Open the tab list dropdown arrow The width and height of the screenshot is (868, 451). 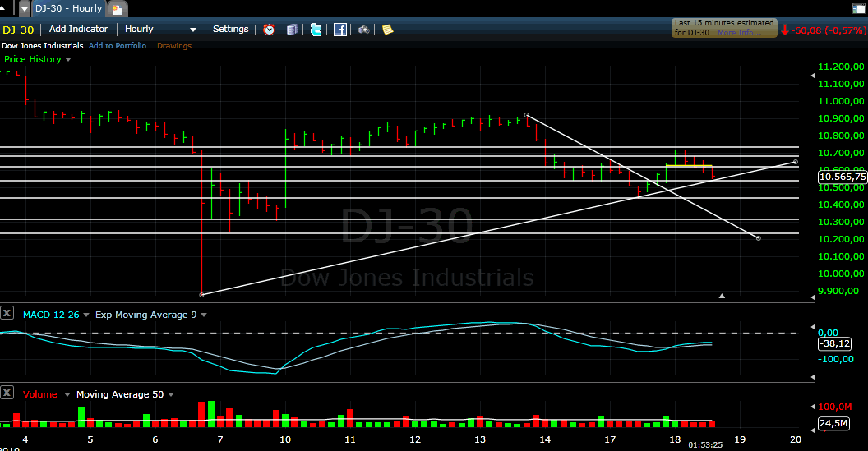point(25,9)
